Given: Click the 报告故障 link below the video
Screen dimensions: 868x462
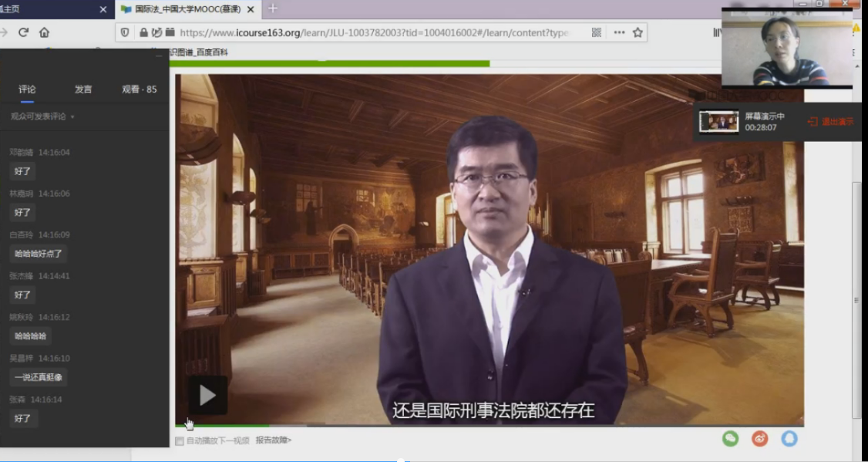Looking at the screenshot, I should tap(274, 440).
